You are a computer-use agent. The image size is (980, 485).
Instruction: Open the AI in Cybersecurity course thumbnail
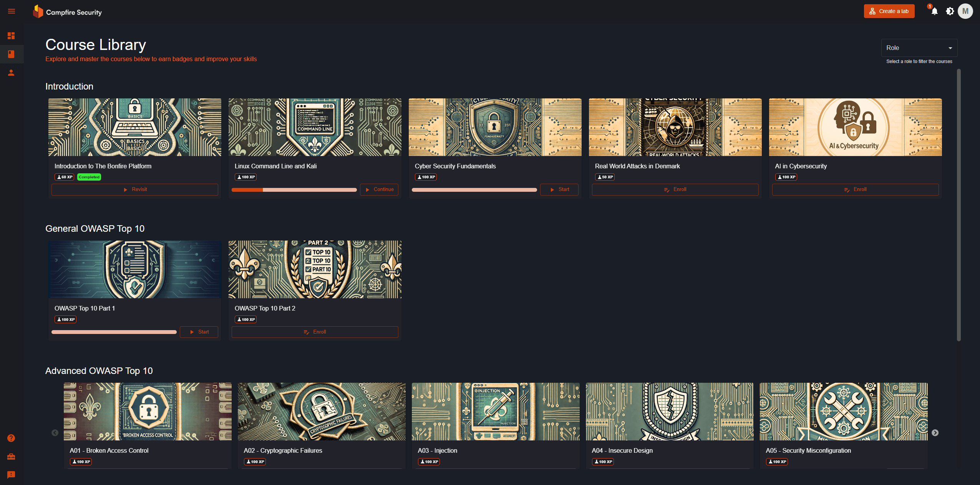855,127
